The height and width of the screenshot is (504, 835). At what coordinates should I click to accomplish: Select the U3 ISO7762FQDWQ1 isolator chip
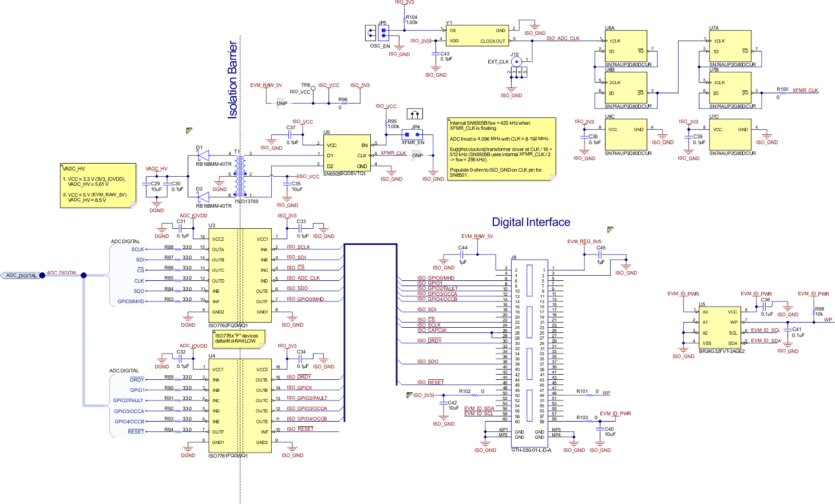pyautogui.click(x=240, y=276)
